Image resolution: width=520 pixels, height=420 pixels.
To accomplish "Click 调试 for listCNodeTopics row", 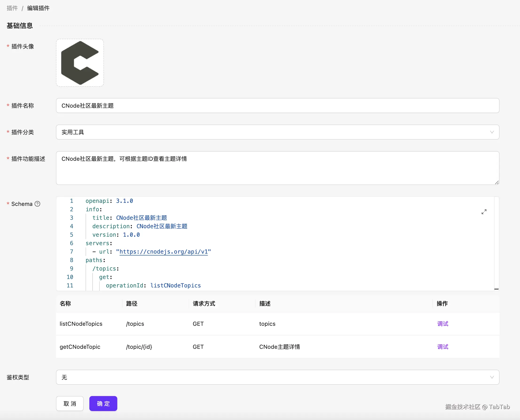I will click(443, 324).
